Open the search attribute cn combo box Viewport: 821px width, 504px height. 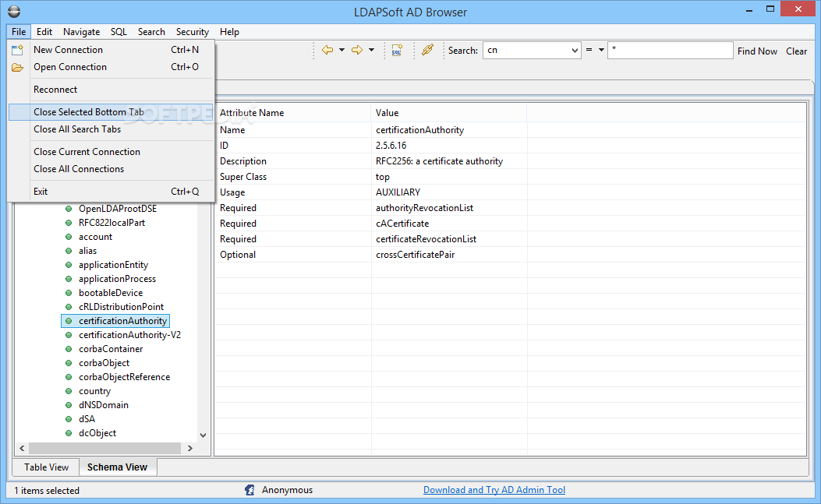pos(532,50)
